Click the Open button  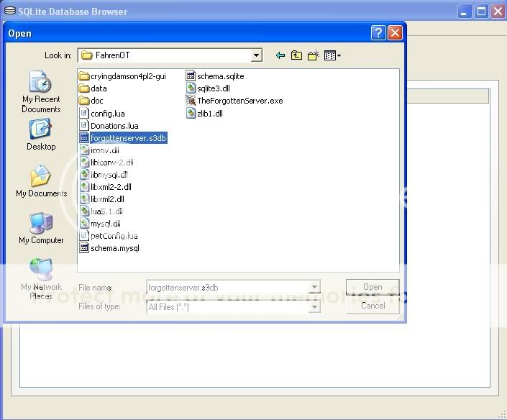coord(373,287)
